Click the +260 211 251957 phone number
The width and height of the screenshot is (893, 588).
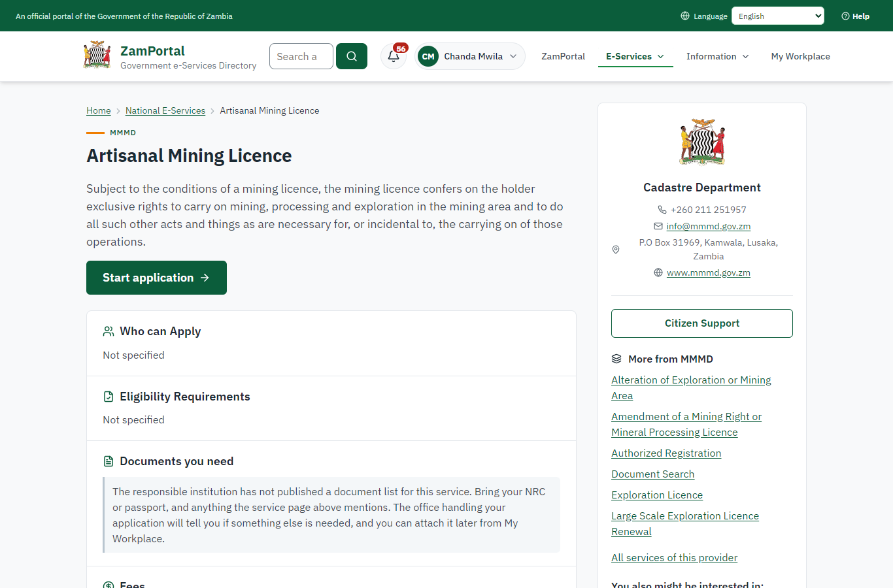tap(709, 210)
